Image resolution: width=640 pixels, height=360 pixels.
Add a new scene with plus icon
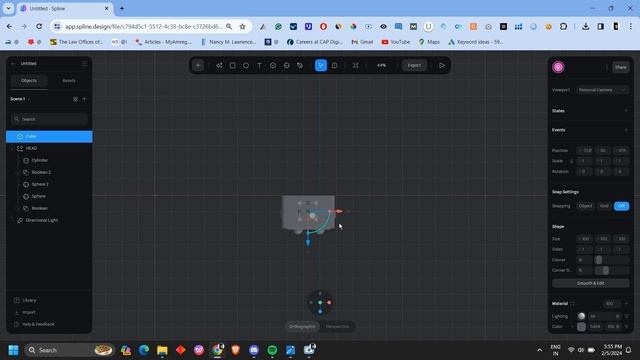[x=84, y=99]
